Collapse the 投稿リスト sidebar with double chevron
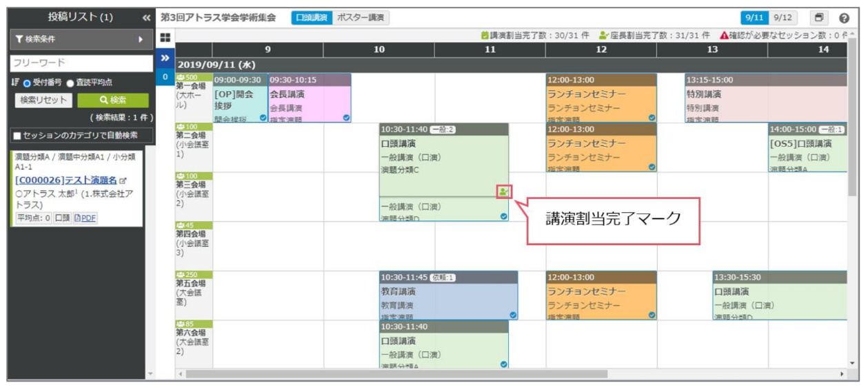The width and height of the screenshot is (868, 387). click(146, 18)
